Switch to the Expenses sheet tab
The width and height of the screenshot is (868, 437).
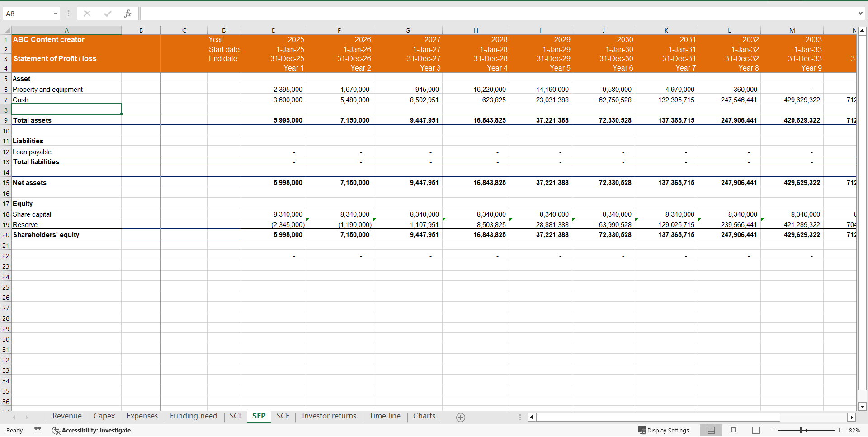click(x=142, y=416)
